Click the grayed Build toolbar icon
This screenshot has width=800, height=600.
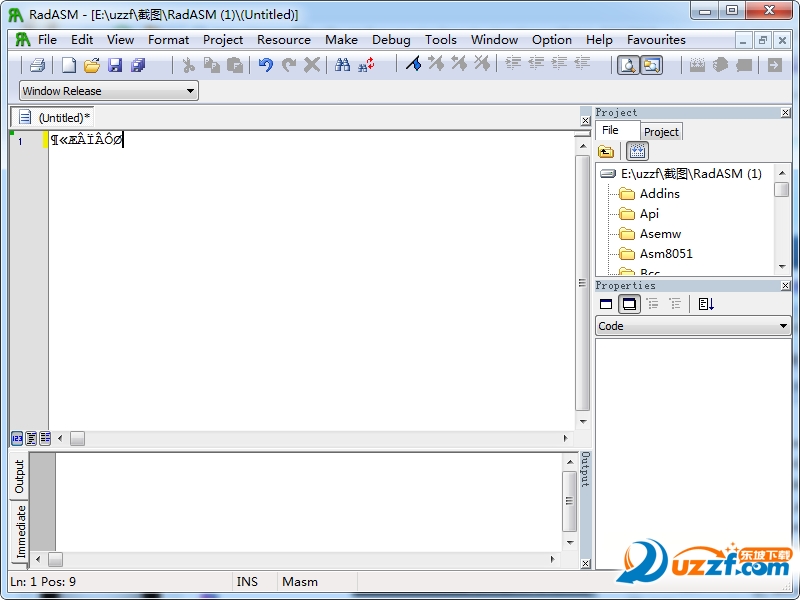click(720, 65)
